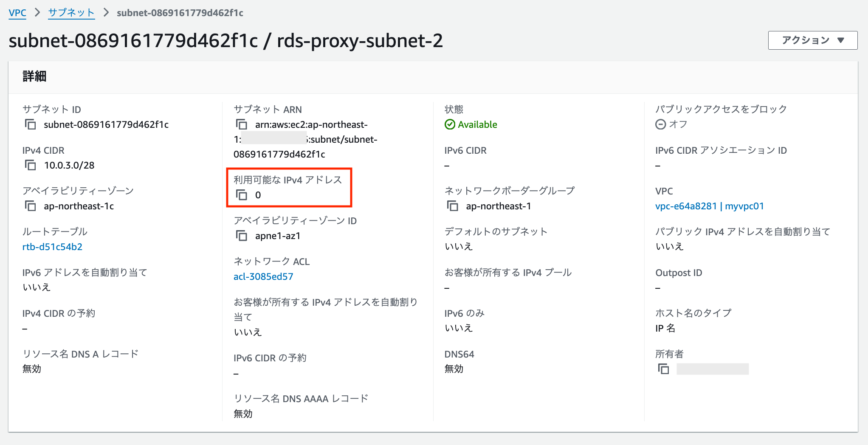Click the IPv4 CIDR の予約 label
Viewport: 868px width, 445px height.
pos(59,313)
